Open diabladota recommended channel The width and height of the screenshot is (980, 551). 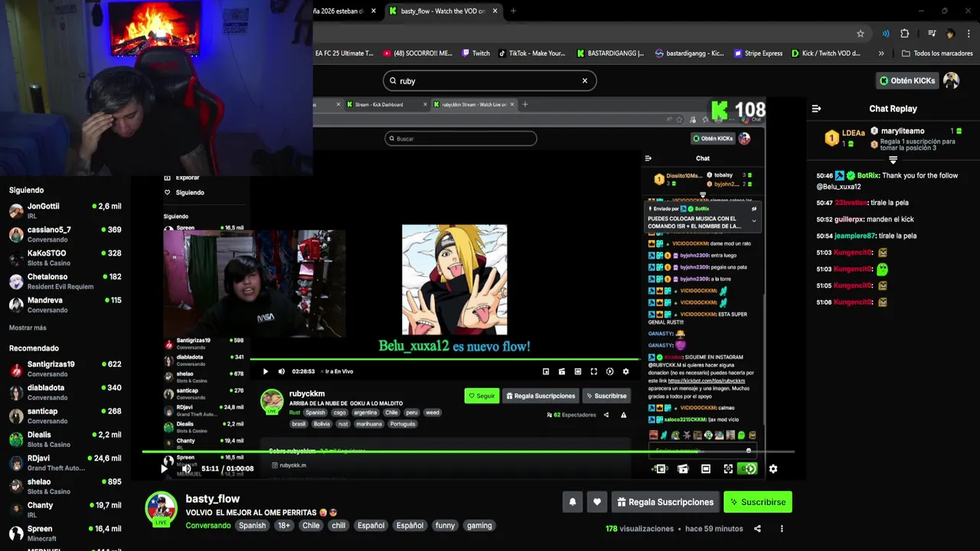tap(65, 393)
